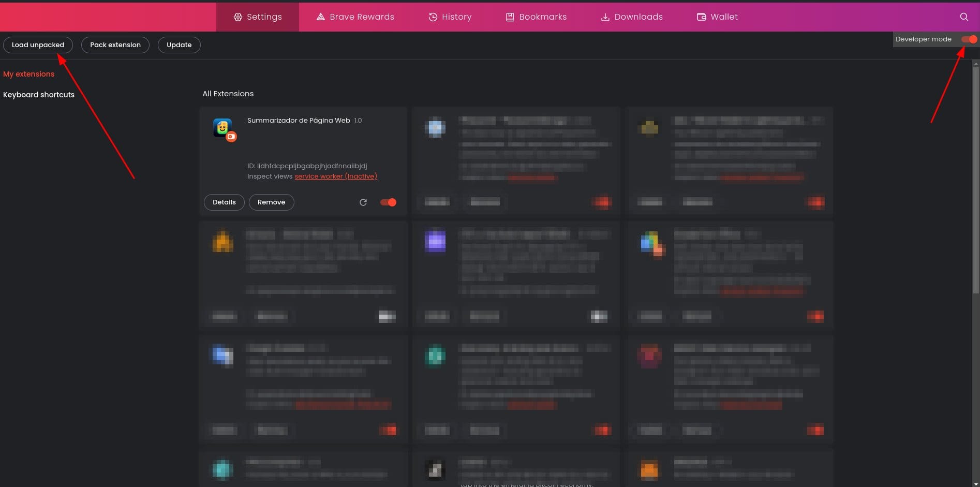Click the scrollbar up arrow

(x=976, y=64)
